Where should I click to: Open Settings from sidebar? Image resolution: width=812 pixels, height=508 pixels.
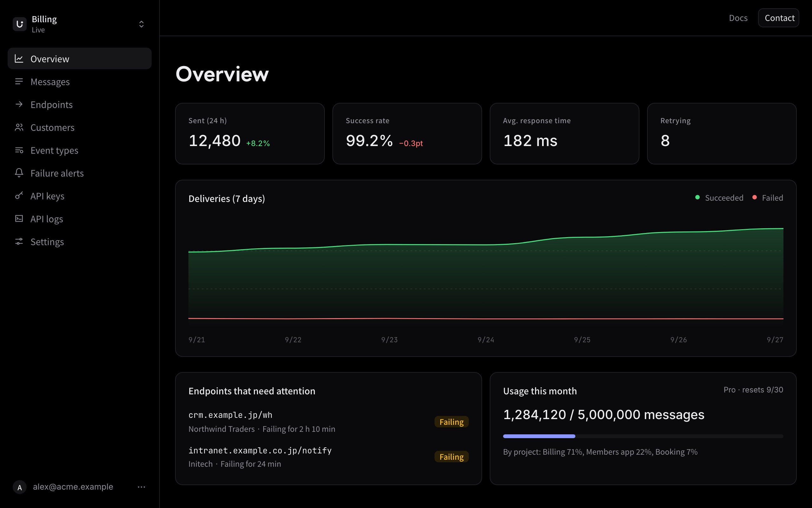[80, 242]
